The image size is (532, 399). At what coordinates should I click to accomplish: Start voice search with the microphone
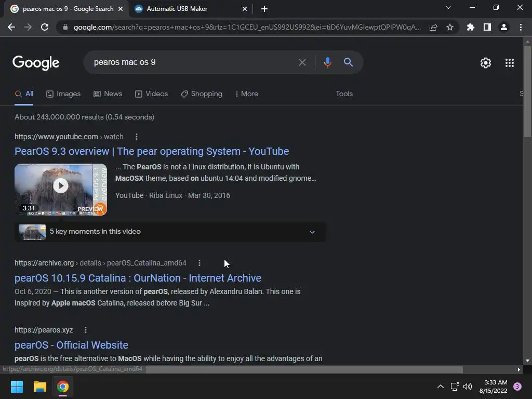point(327,62)
